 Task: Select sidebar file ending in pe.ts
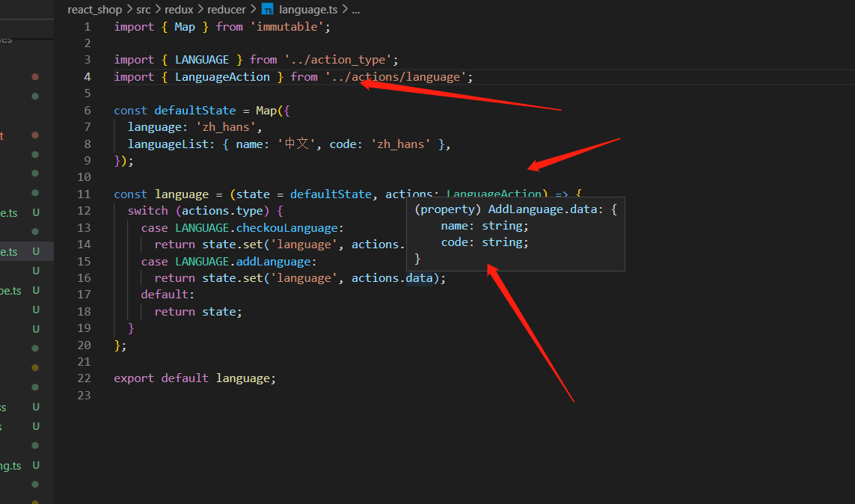click(10, 290)
